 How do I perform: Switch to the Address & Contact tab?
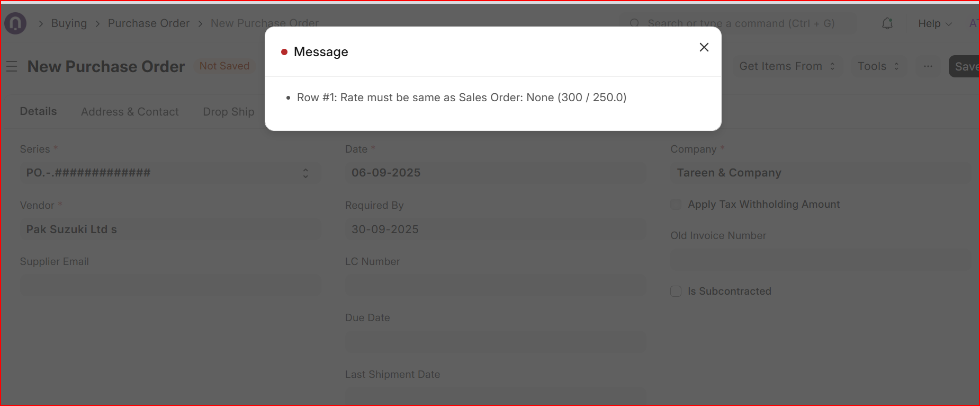130,112
